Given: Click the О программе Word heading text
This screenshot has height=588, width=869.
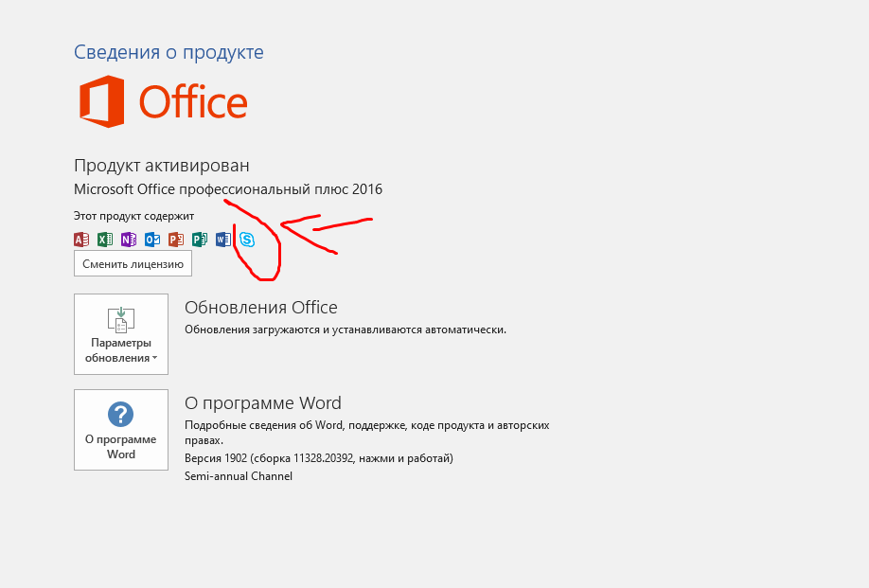Looking at the screenshot, I should pos(263,403).
